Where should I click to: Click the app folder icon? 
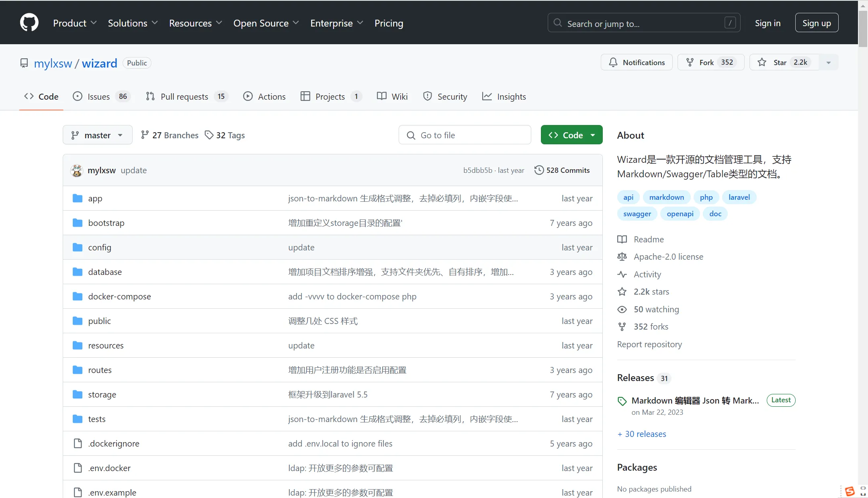coord(78,198)
